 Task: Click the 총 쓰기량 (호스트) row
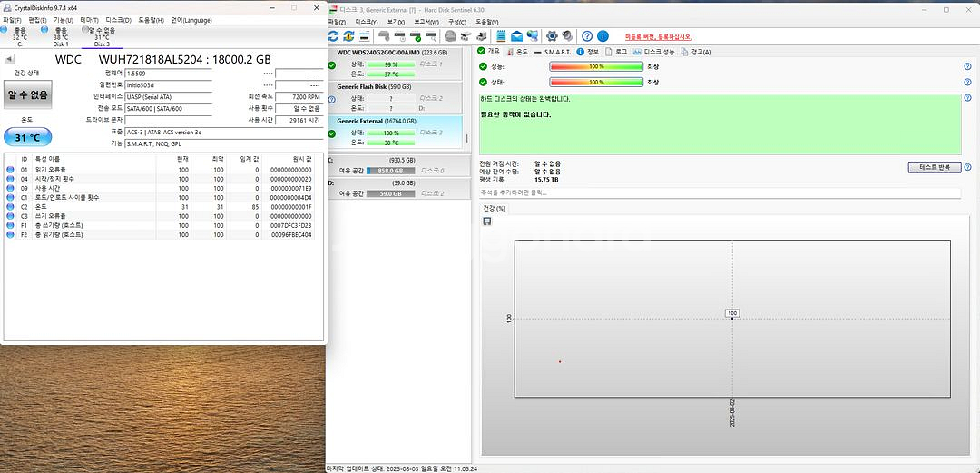(x=160, y=225)
